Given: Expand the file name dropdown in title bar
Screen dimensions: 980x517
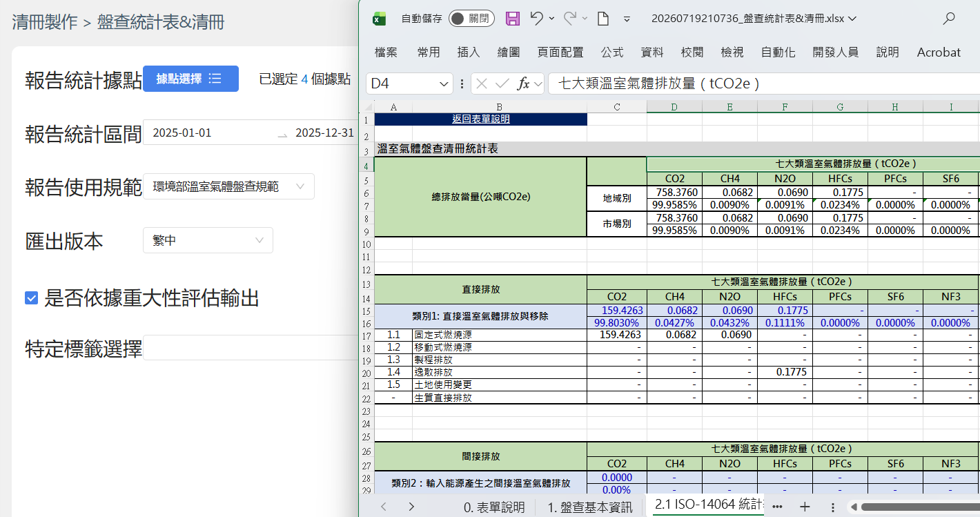Looking at the screenshot, I should pos(852,19).
